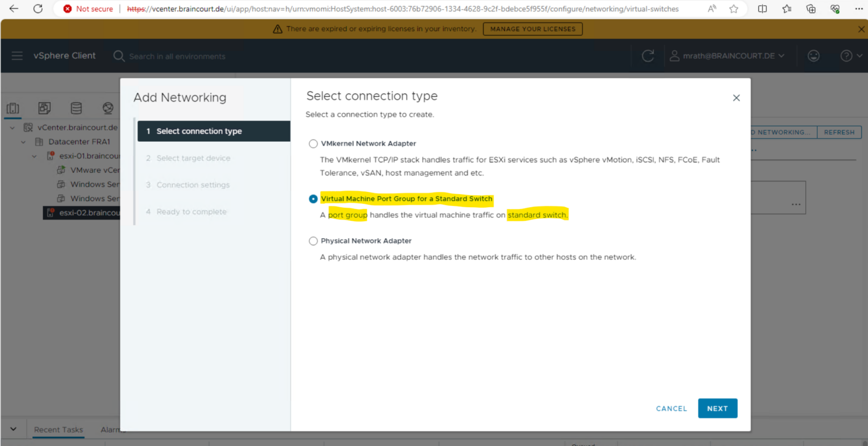
Task: Open the mrath@BRAINCOURT.DE user dropdown
Action: coord(727,56)
